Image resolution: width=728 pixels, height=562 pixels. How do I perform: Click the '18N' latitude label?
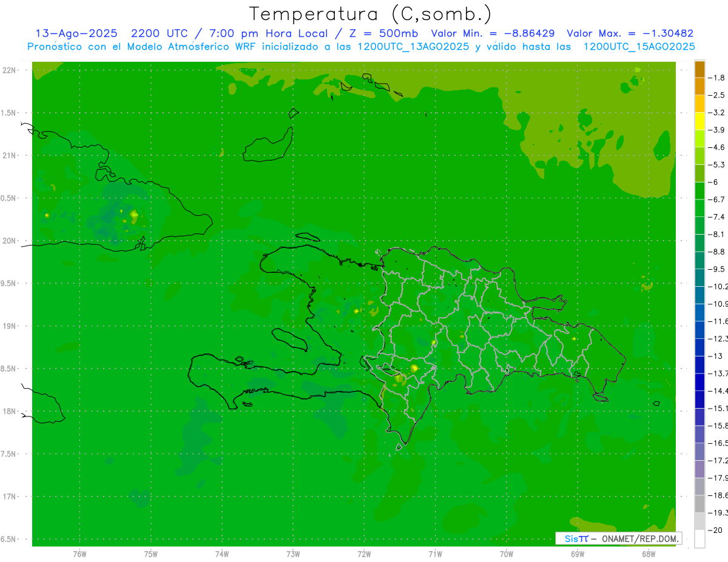[9, 412]
